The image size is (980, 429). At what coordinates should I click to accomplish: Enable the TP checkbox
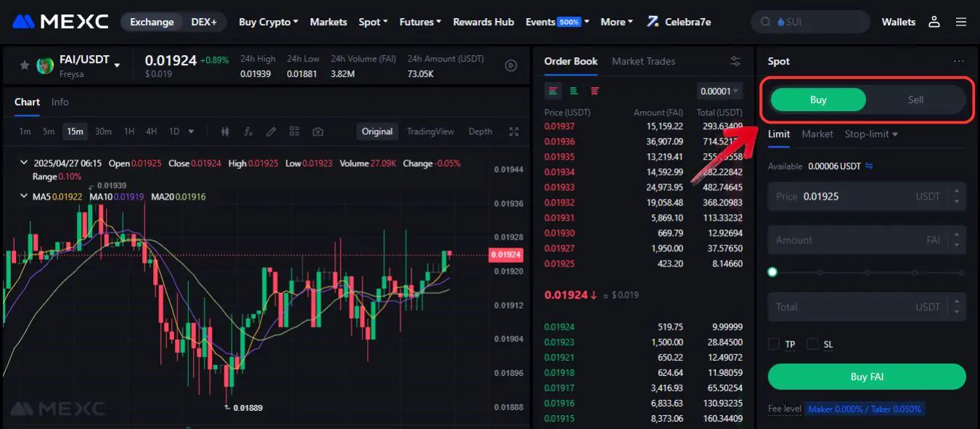click(x=774, y=344)
